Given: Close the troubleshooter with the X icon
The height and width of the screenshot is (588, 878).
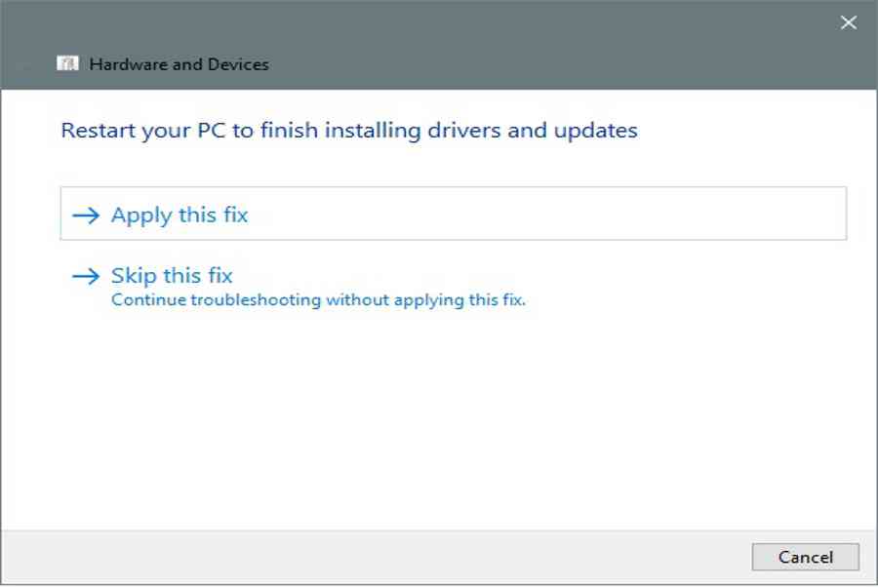Looking at the screenshot, I should 849,22.
